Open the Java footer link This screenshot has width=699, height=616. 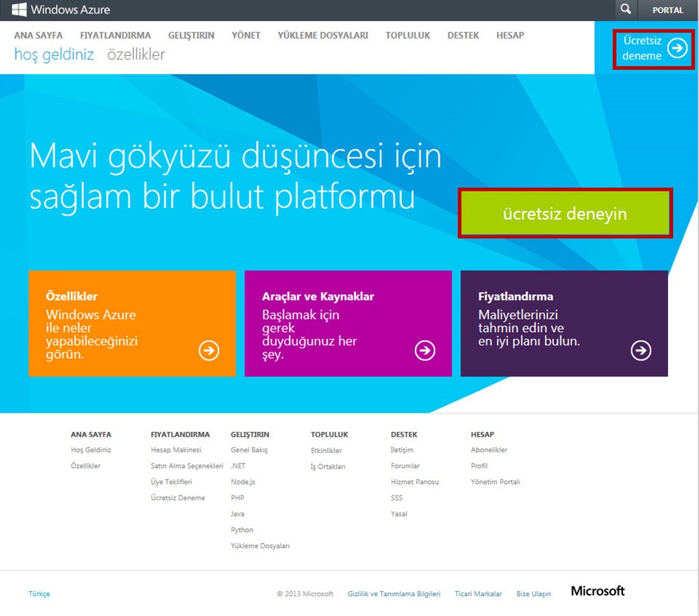(x=238, y=514)
